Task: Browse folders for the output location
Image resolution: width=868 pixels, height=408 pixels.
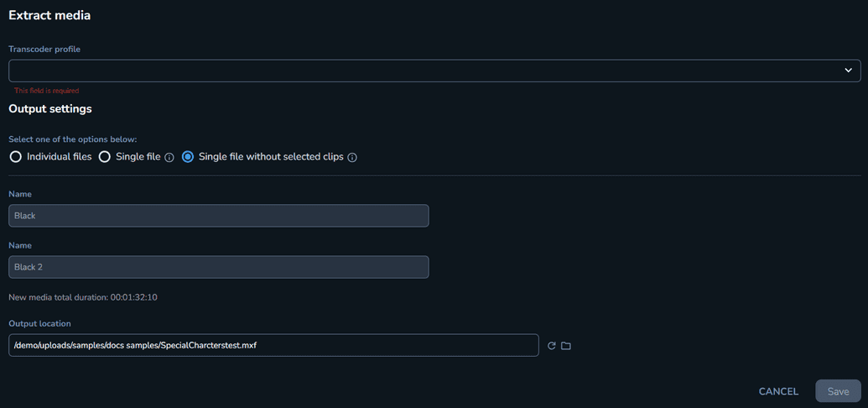Action: (566, 346)
